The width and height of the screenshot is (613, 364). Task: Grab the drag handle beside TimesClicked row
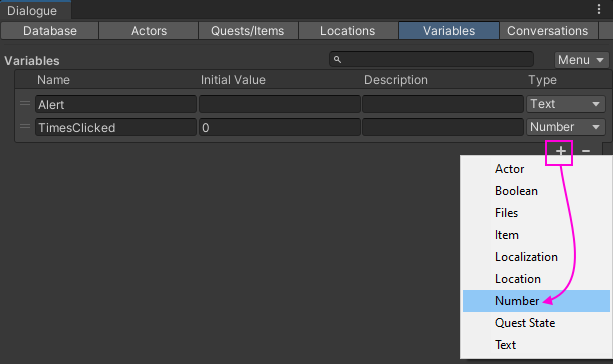click(25, 127)
